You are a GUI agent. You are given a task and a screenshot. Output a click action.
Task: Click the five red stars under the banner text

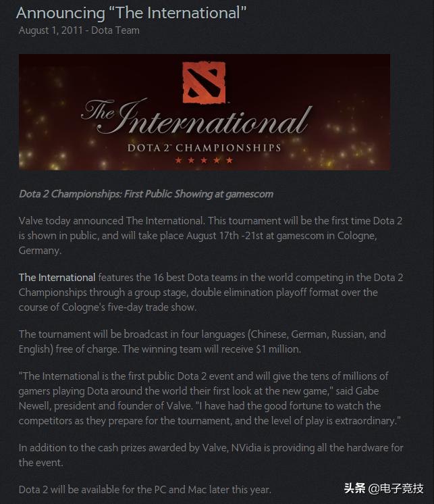click(204, 161)
